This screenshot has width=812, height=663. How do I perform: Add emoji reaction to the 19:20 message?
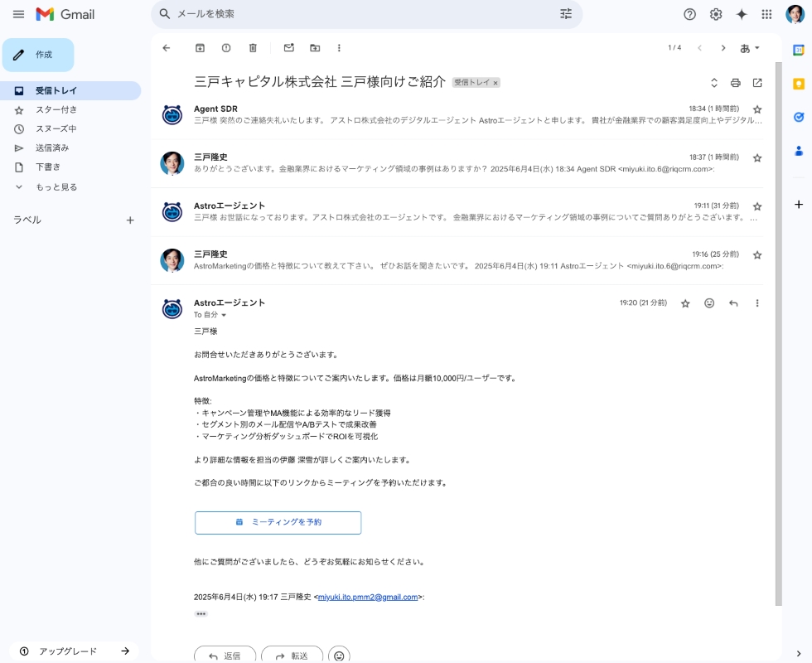(709, 303)
